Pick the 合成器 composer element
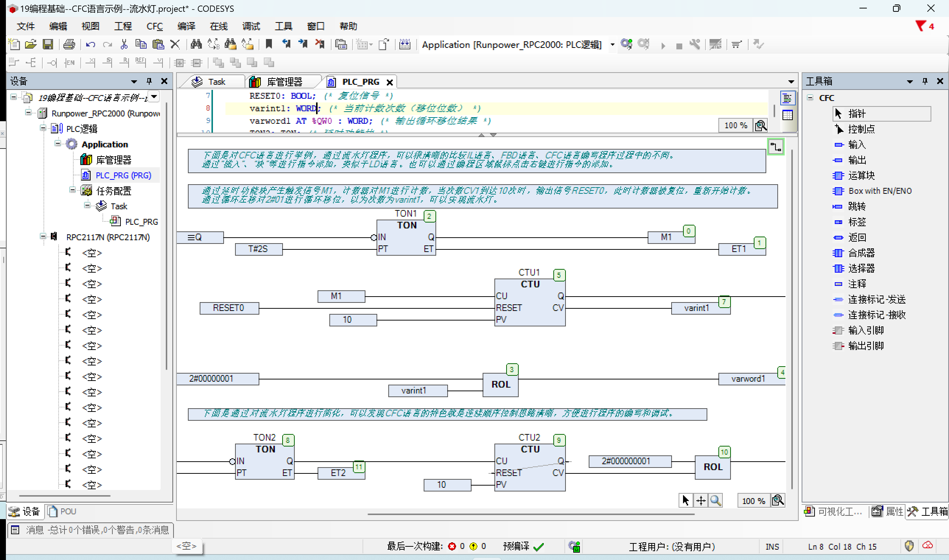Screen dimensions: 949x560 coord(854,253)
